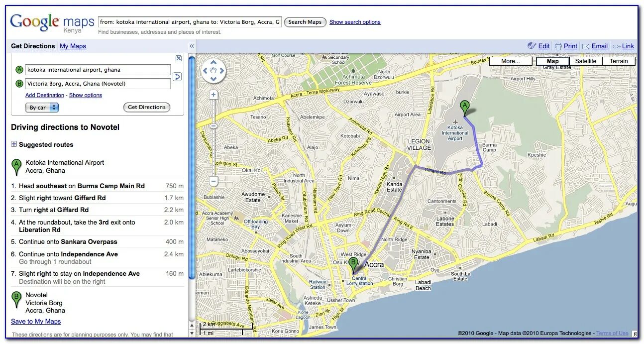Click the pan control arrows on the map

[214, 71]
